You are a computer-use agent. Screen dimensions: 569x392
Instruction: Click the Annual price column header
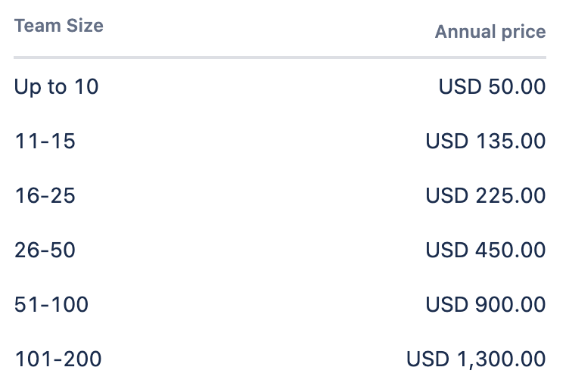tap(490, 32)
